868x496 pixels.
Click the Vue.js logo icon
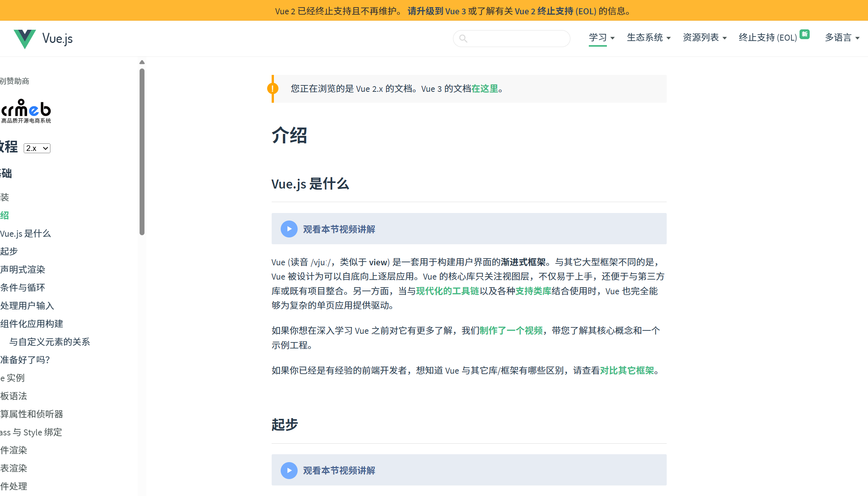tap(25, 39)
